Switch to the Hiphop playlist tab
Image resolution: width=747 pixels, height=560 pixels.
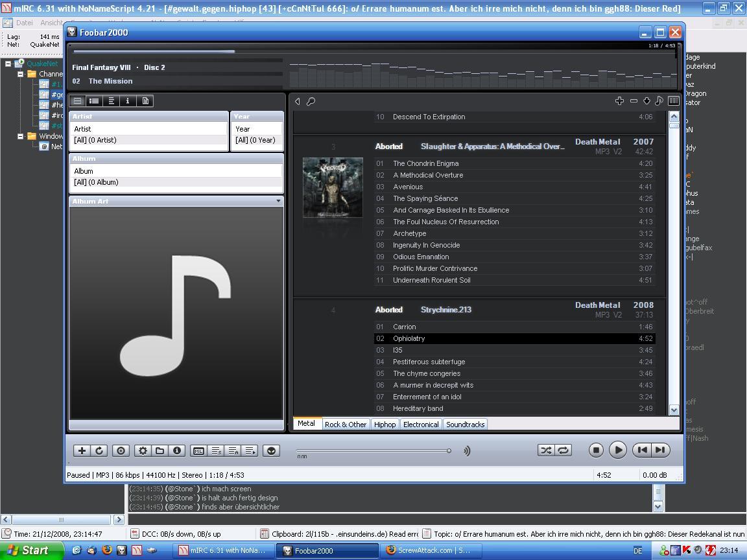pos(385,425)
